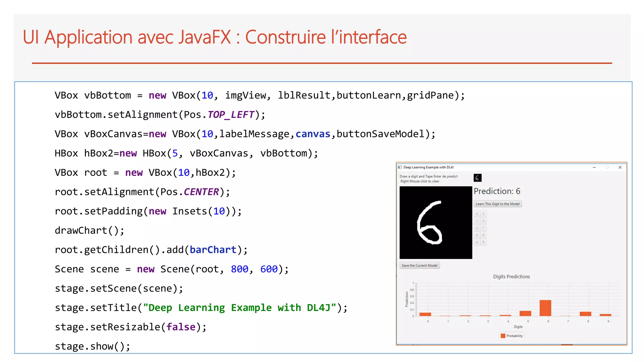This screenshot has height=362, width=644.
Task: Close the Deep Learning Example with DL4J window
Action: pos(620,167)
